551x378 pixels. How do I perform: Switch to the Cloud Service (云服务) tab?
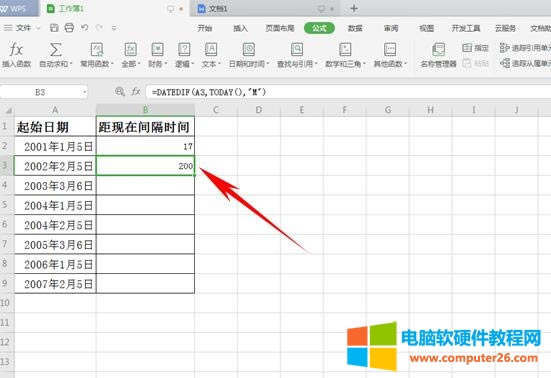click(505, 28)
